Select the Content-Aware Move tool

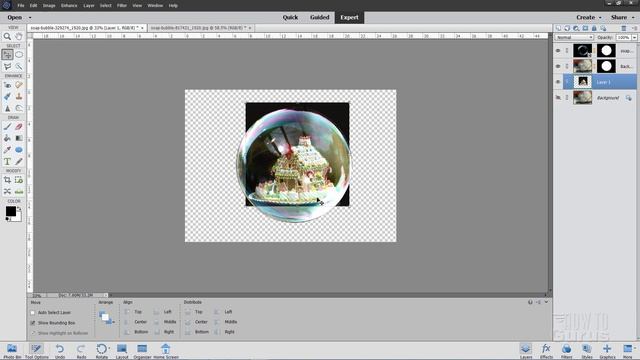(7, 191)
